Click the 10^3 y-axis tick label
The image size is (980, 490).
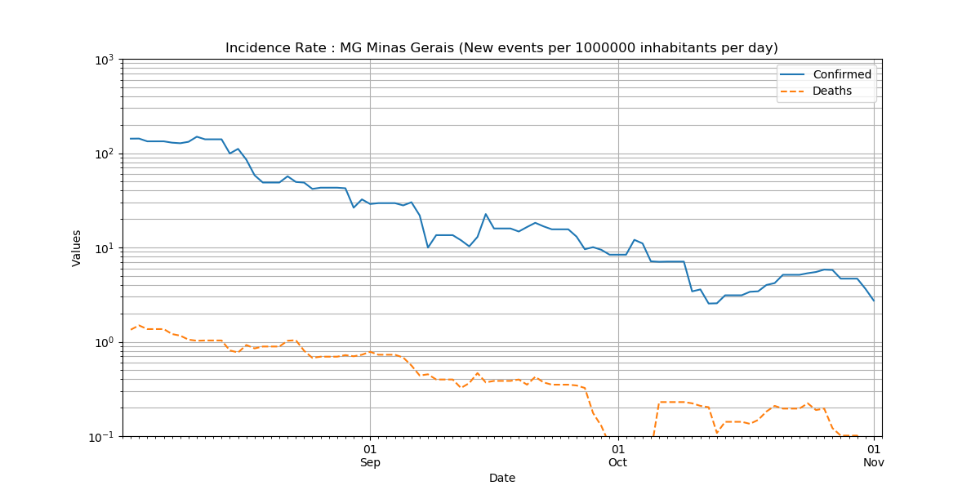(106, 60)
